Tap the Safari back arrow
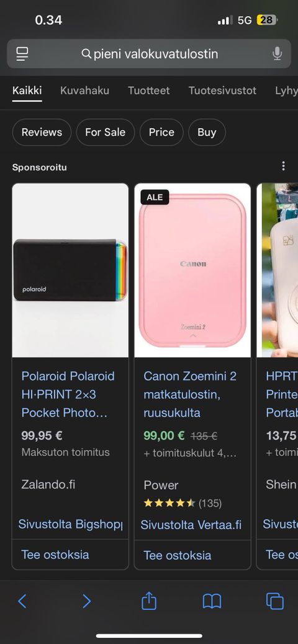The height and width of the screenshot is (644, 298). (x=22, y=601)
